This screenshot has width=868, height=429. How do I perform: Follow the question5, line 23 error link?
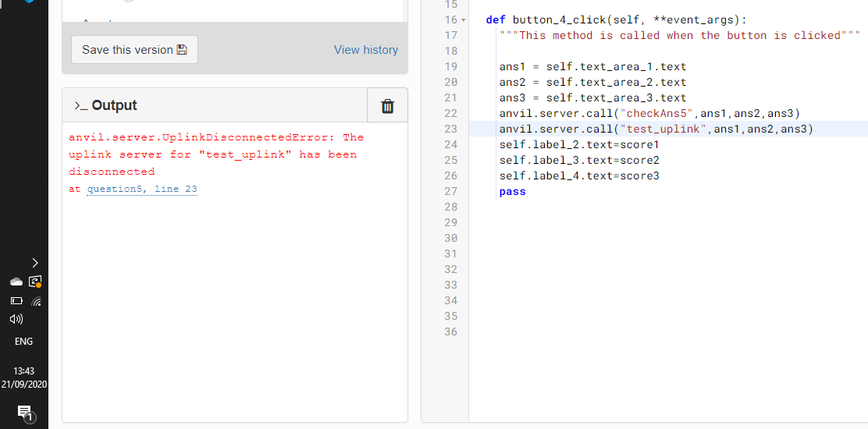click(141, 189)
